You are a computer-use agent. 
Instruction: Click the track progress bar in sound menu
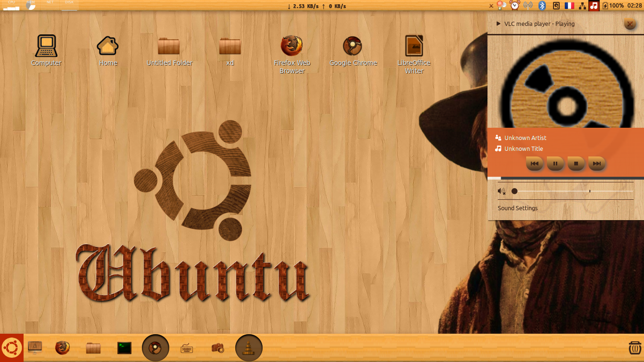[566, 178]
